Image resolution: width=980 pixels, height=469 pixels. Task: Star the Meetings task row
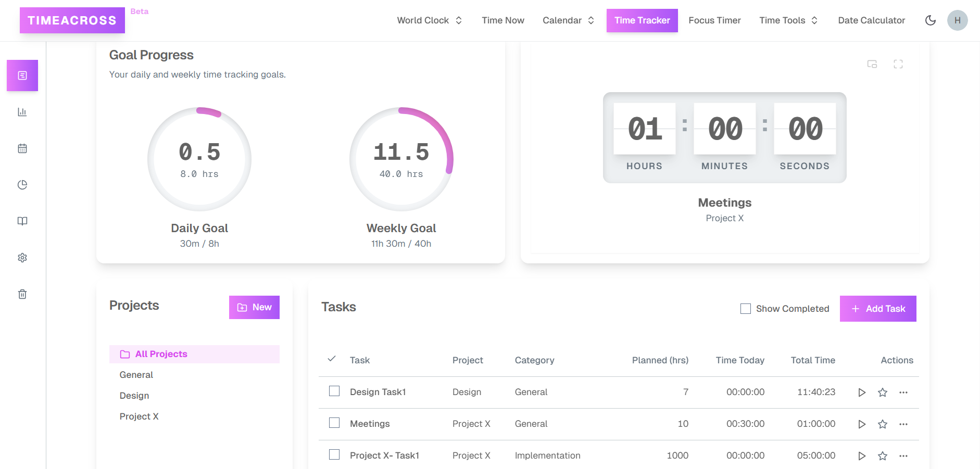click(x=883, y=424)
